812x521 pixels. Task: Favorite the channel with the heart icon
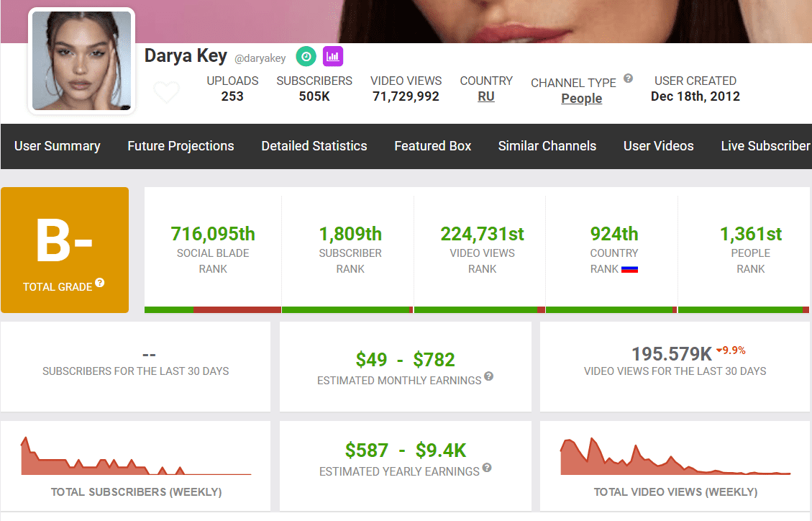pyautogui.click(x=167, y=92)
